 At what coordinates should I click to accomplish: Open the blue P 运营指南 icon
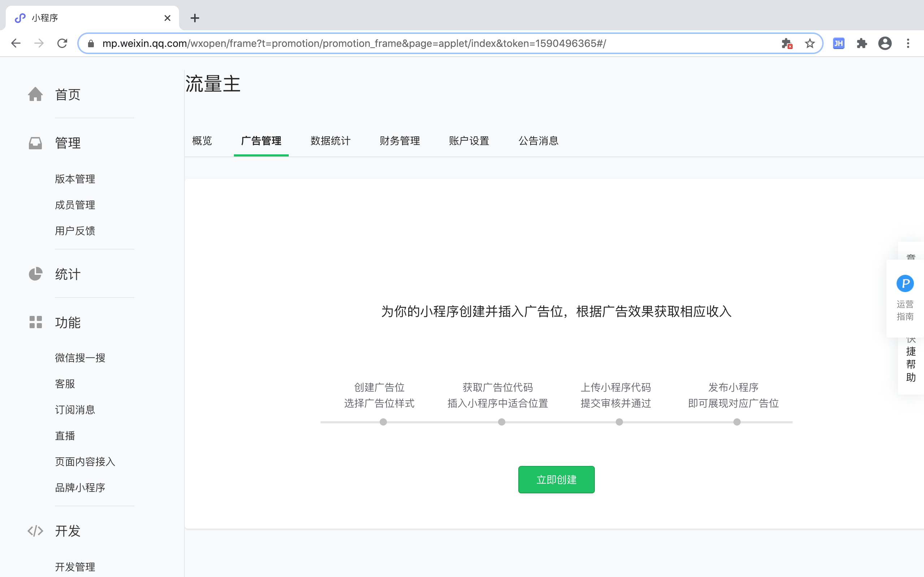(x=905, y=283)
